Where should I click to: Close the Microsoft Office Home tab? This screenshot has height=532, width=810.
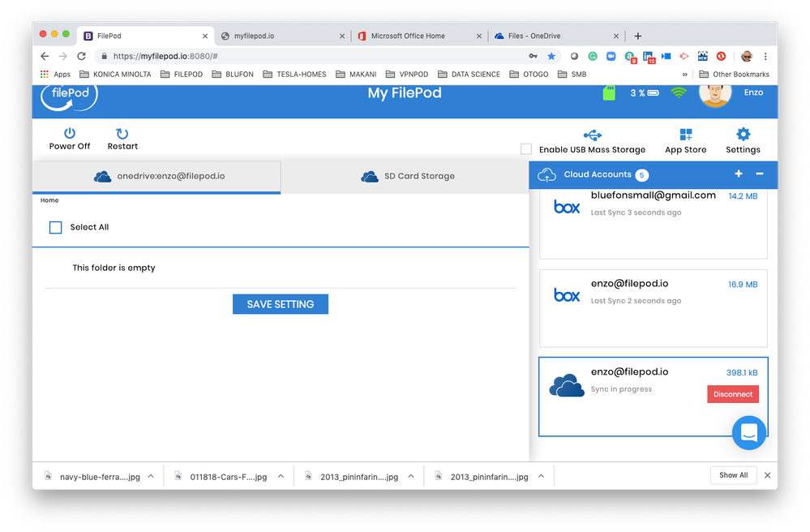click(x=479, y=36)
